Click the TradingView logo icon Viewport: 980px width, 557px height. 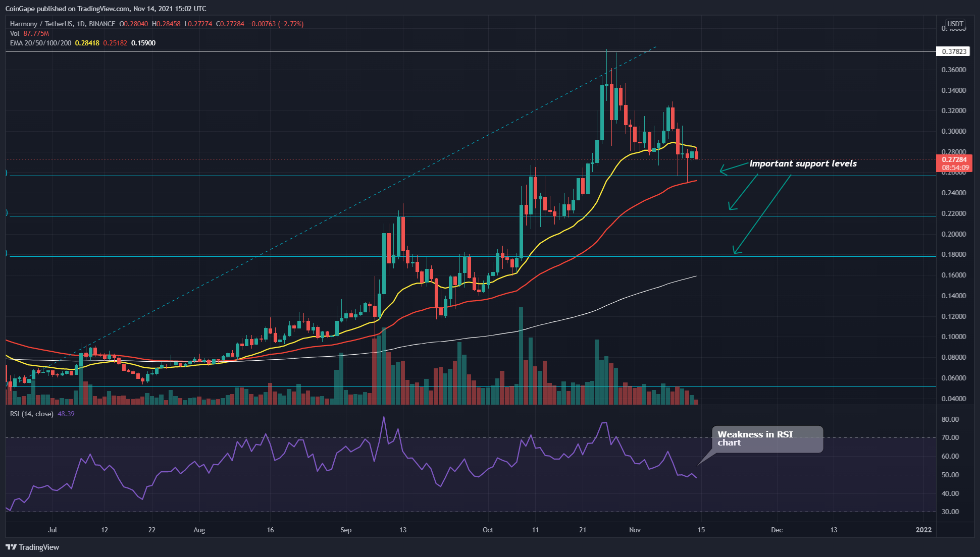point(11,547)
